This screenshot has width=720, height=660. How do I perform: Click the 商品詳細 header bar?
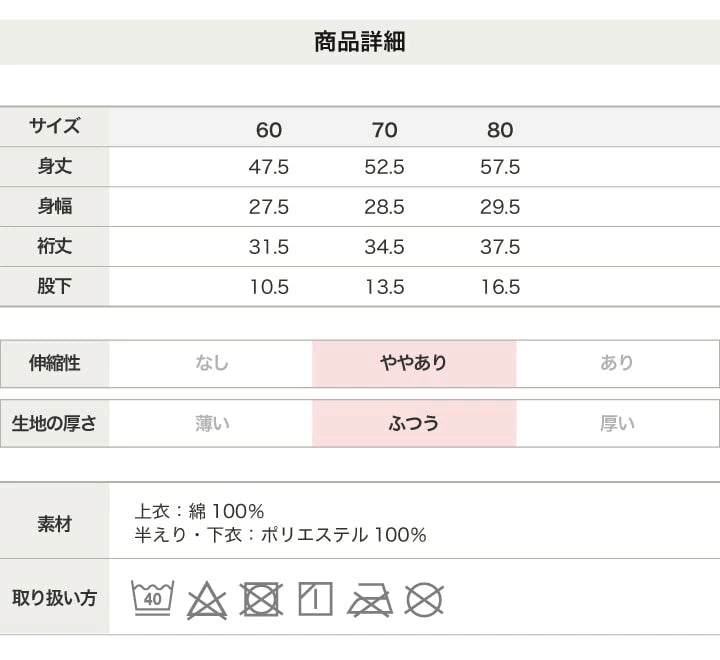click(360, 42)
